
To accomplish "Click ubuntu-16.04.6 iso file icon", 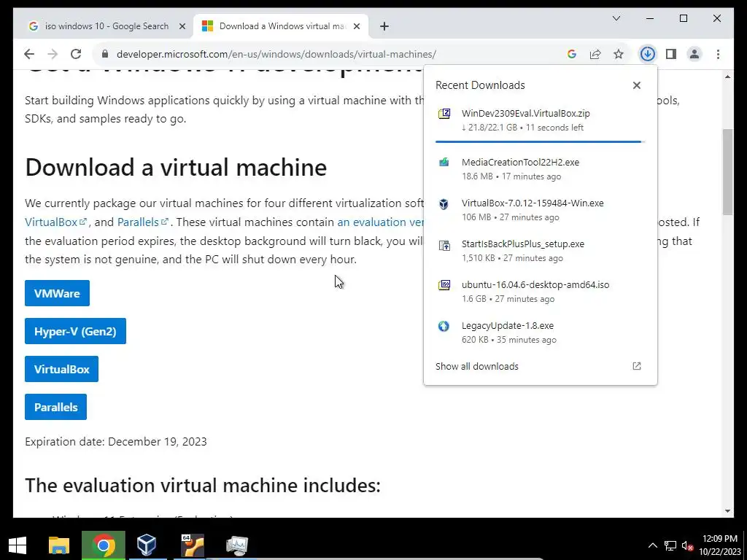I will pos(444,285).
